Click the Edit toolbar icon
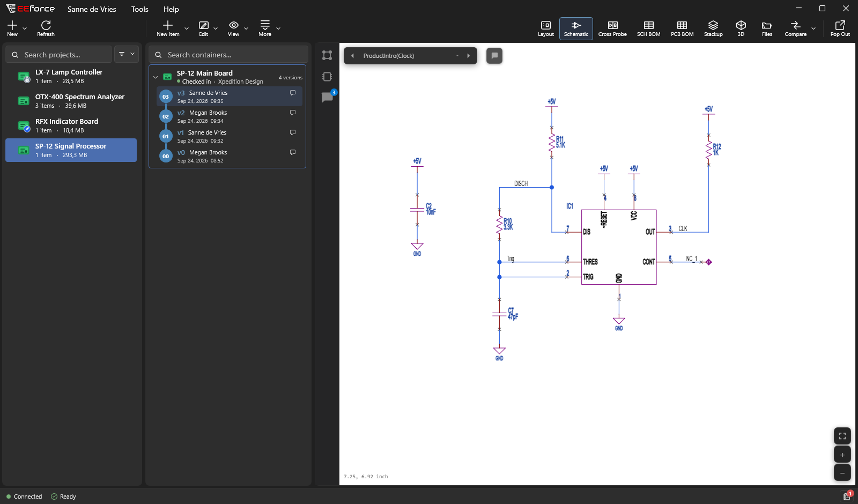Screen dimensions: 858x504 click(x=203, y=25)
